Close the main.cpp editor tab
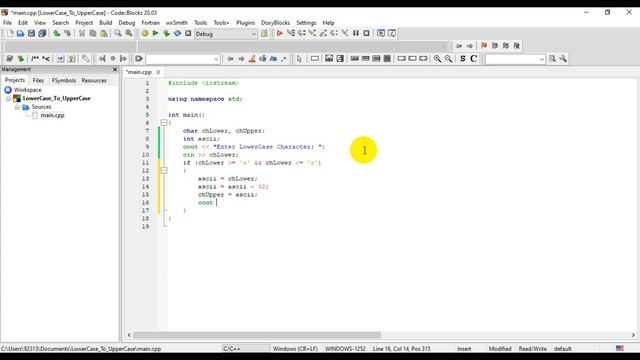This screenshot has width=640, height=360. tap(158, 72)
